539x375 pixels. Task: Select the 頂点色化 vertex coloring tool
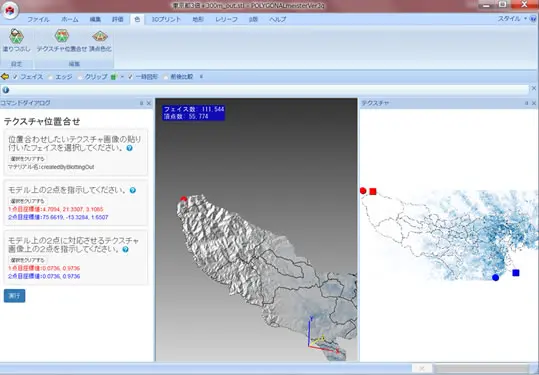coord(100,41)
